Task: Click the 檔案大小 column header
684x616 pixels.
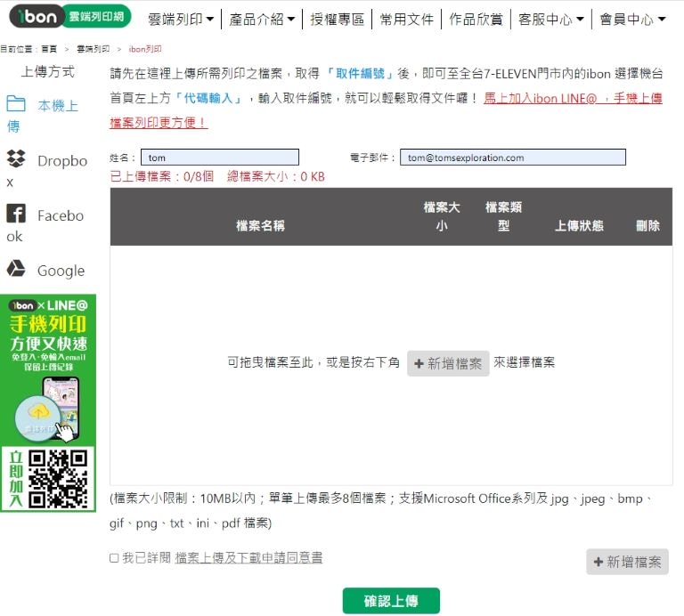Action: (442, 216)
